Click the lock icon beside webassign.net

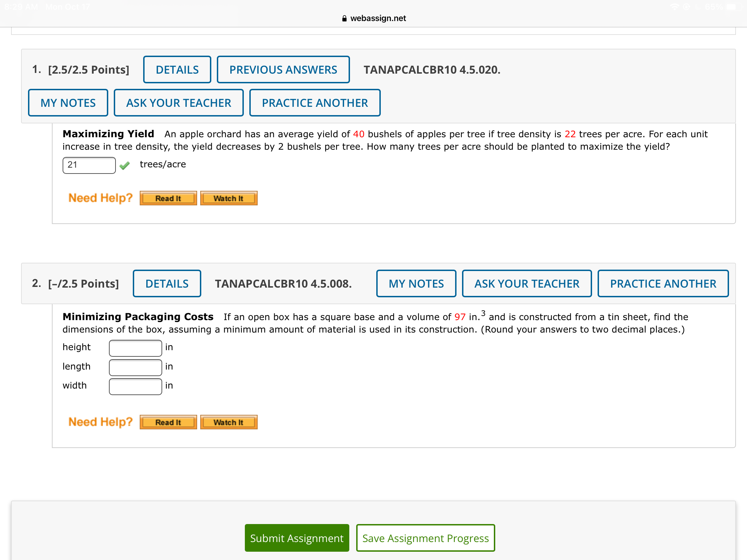tap(344, 18)
